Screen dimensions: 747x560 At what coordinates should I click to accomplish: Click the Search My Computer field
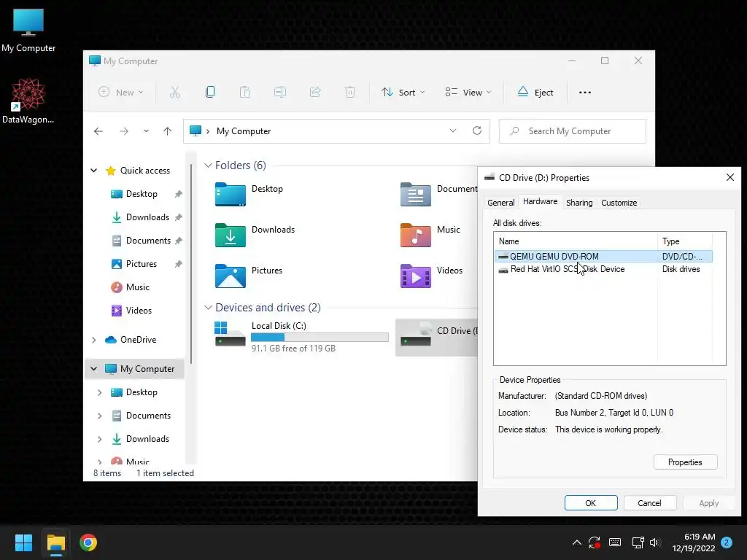(572, 131)
